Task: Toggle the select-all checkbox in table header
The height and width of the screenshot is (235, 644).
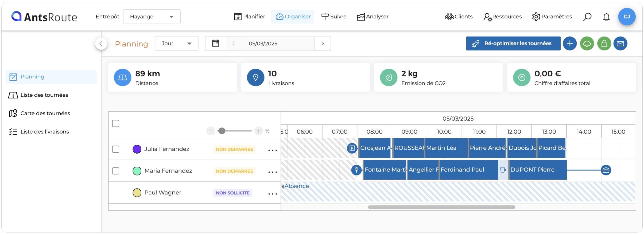Action: (x=116, y=123)
